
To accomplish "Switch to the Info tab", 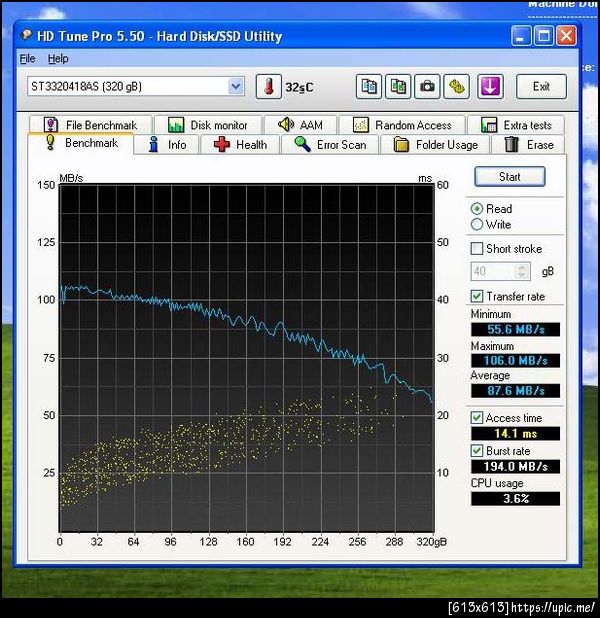I will tap(167, 145).
